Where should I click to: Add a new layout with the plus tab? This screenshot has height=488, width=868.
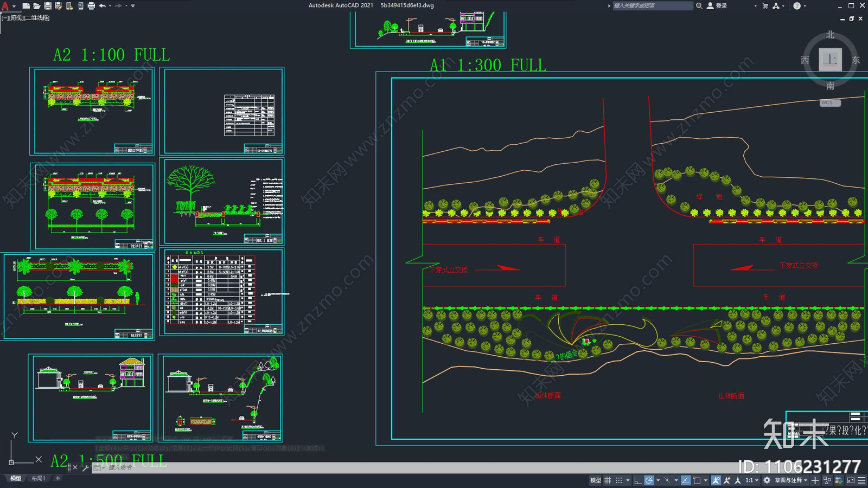click(x=58, y=478)
